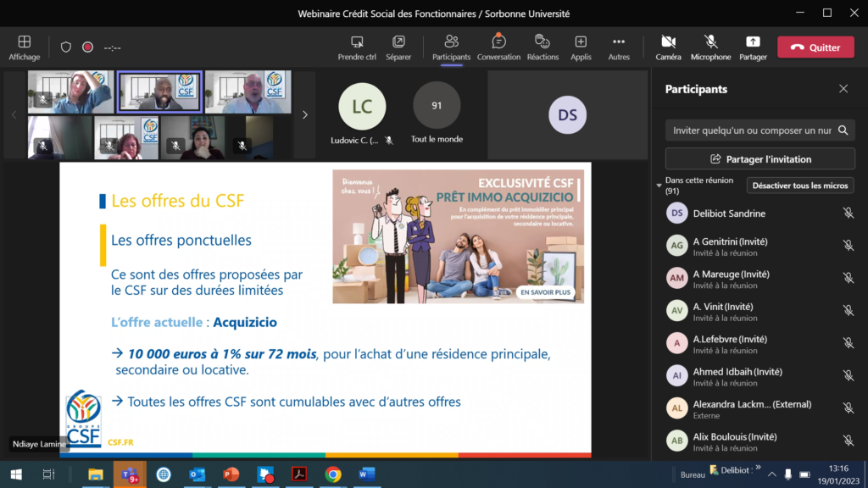The height and width of the screenshot is (488, 868).
Task: Collapse the Dans cette réunion list
Action: (x=659, y=186)
